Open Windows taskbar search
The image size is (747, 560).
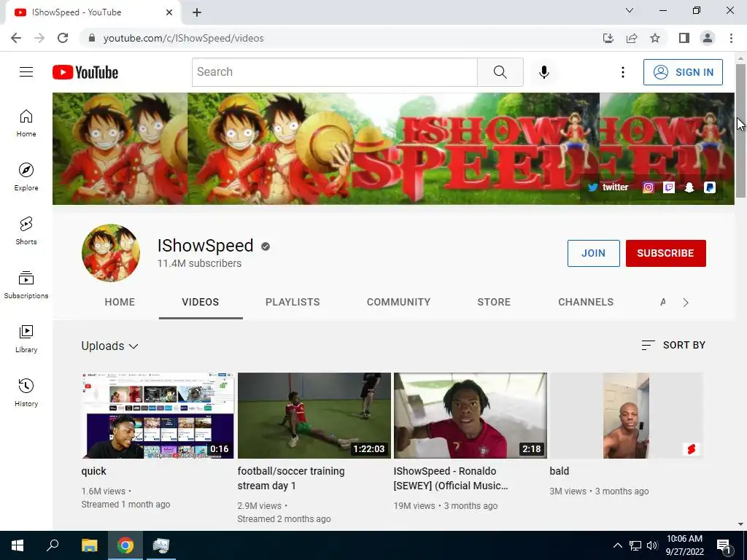[x=53, y=545]
